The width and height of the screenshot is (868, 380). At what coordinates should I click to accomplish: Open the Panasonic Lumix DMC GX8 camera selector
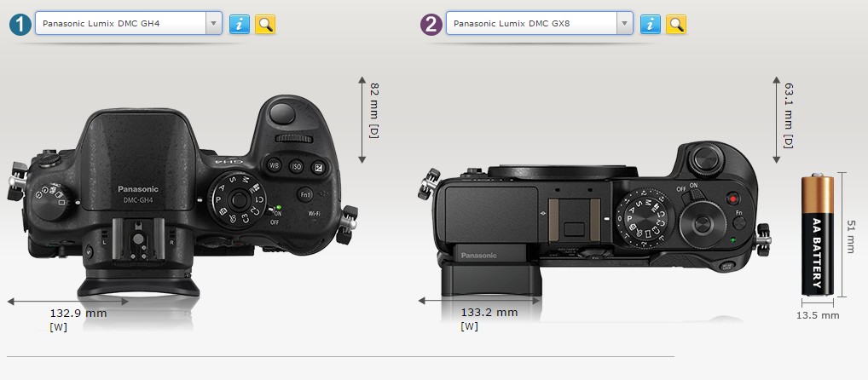pos(529,24)
